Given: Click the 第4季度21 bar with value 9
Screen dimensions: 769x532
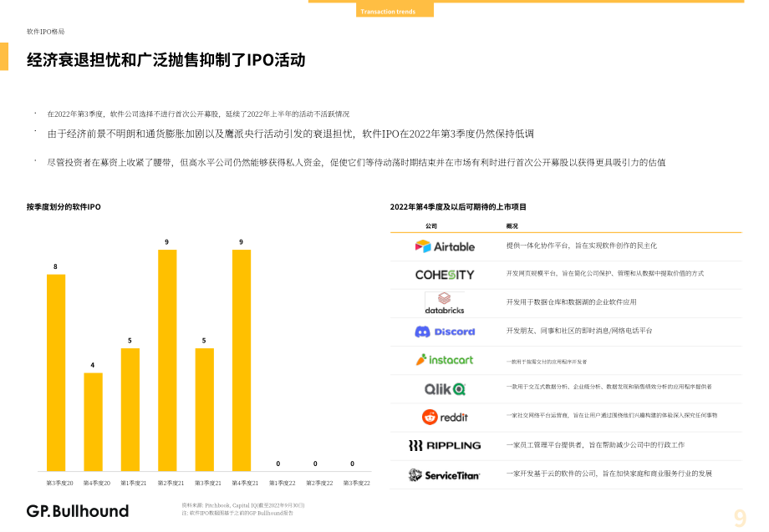Looking at the screenshot, I should coord(242,361).
